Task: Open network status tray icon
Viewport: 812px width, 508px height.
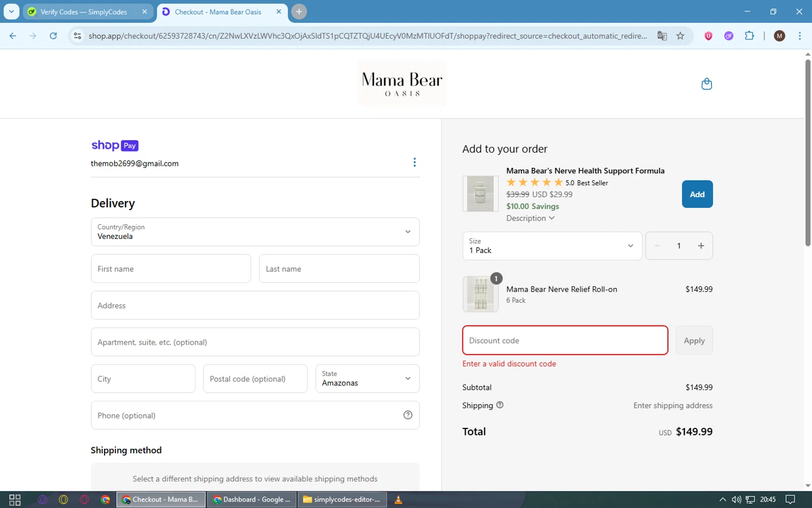Action: (750, 499)
